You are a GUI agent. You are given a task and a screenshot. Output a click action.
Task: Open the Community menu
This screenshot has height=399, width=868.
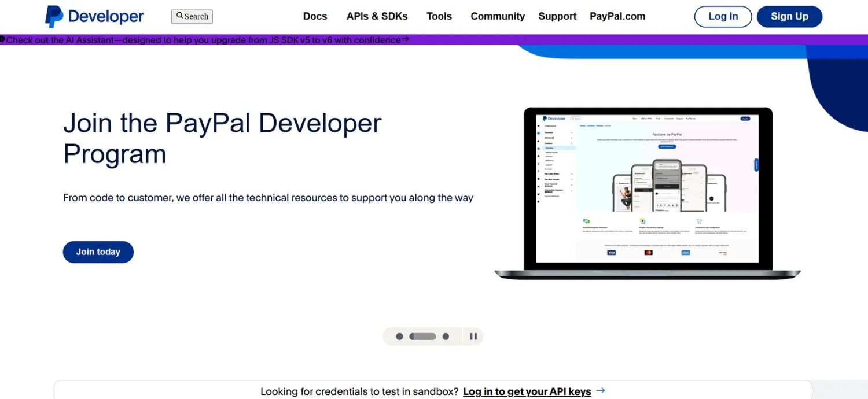click(498, 16)
